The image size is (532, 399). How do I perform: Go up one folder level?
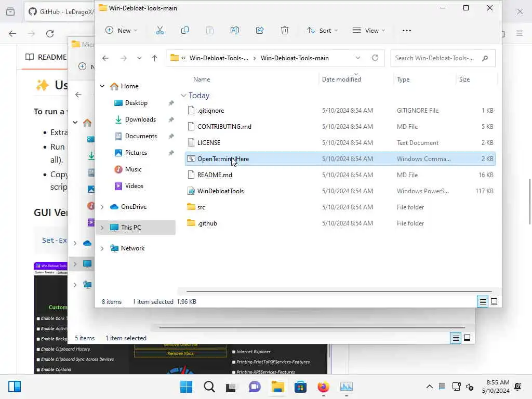point(154,58)
